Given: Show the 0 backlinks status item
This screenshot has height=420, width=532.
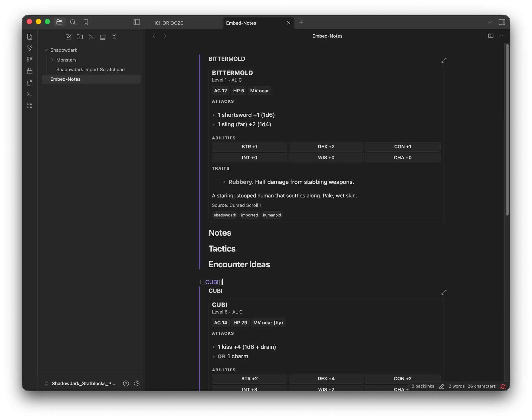Looking at the screenshot, I should pyautogui.click(x=423, y=386).
